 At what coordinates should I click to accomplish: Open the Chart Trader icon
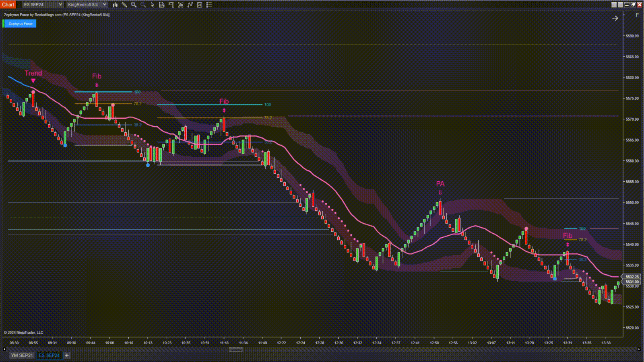tap(171, 5)
